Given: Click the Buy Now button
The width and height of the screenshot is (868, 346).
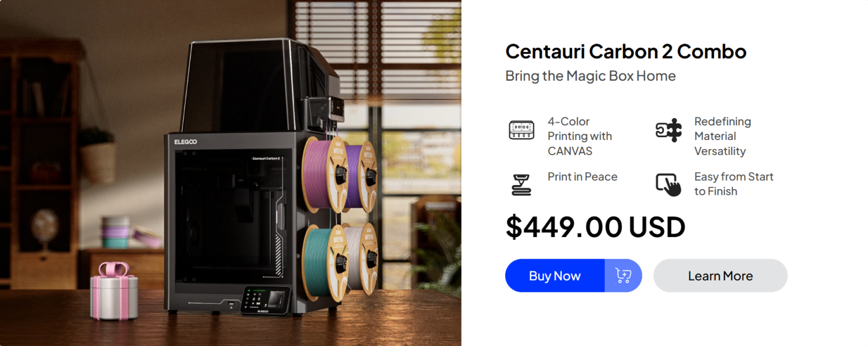Looking at the screenshot, I should [555, 275].
